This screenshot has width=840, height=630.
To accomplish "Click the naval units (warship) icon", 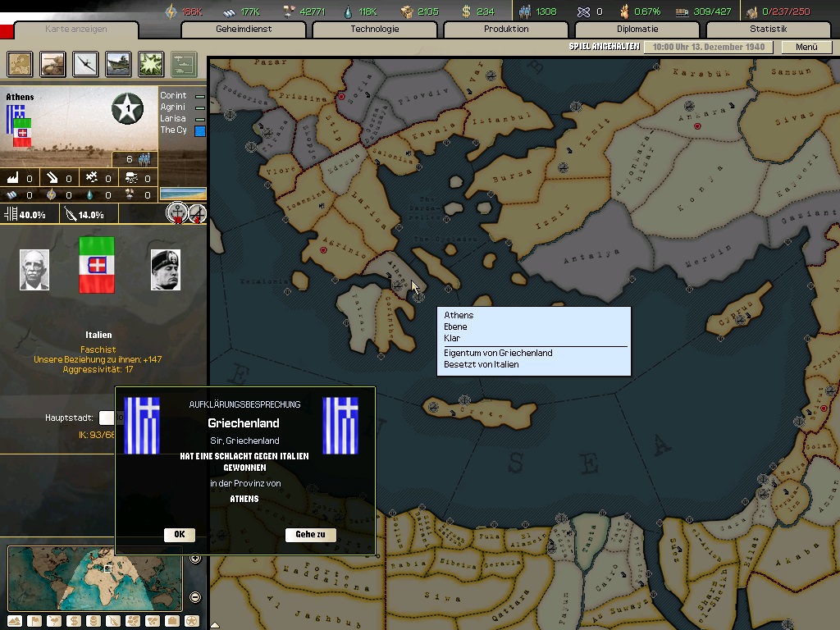I will pos(119,63).
